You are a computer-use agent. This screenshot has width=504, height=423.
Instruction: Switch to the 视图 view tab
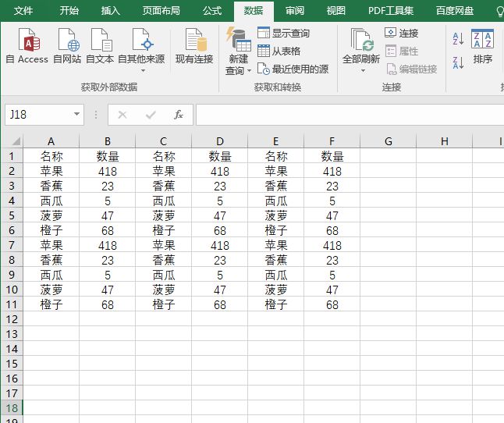point(336,11)
